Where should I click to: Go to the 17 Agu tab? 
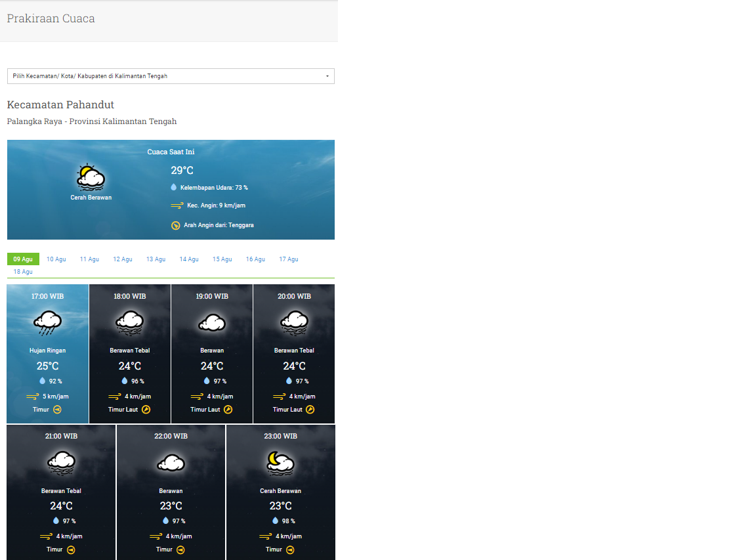pyautogui.click(x=289, y=259)
